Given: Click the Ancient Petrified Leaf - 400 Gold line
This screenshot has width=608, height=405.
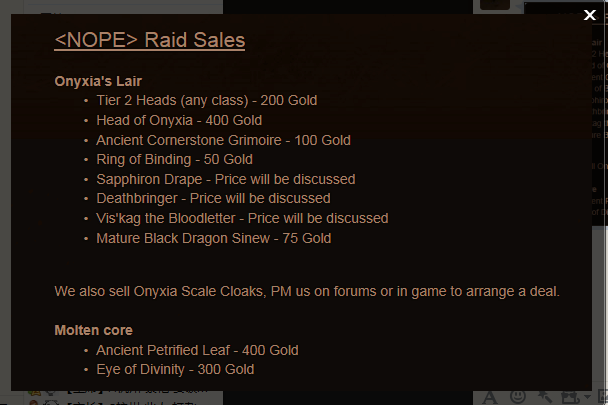Looking at the screenshot, I should tap(197, 350).
